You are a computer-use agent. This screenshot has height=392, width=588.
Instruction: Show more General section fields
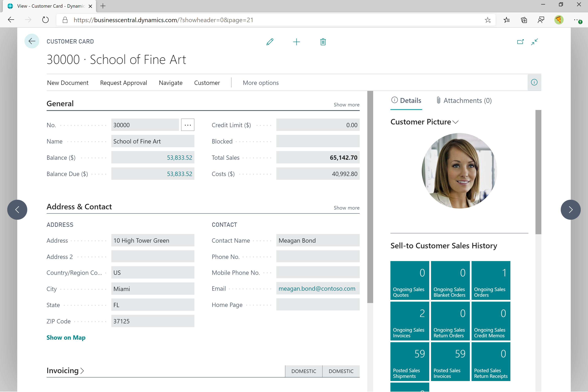point(347,104)
